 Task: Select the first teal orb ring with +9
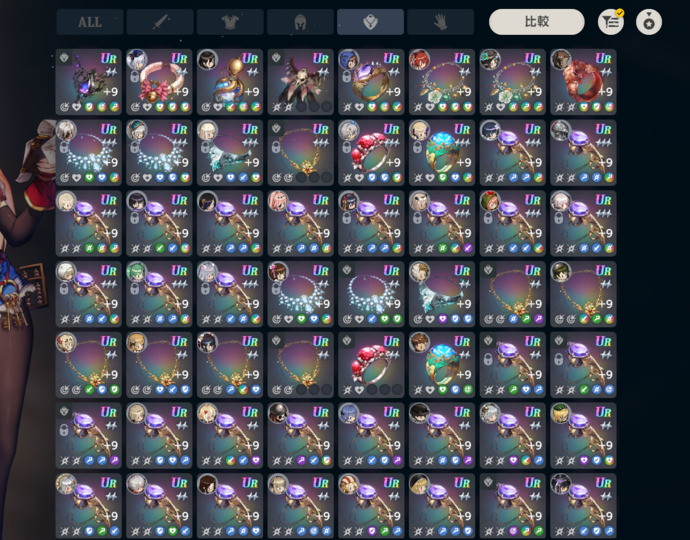coord(442,152)
